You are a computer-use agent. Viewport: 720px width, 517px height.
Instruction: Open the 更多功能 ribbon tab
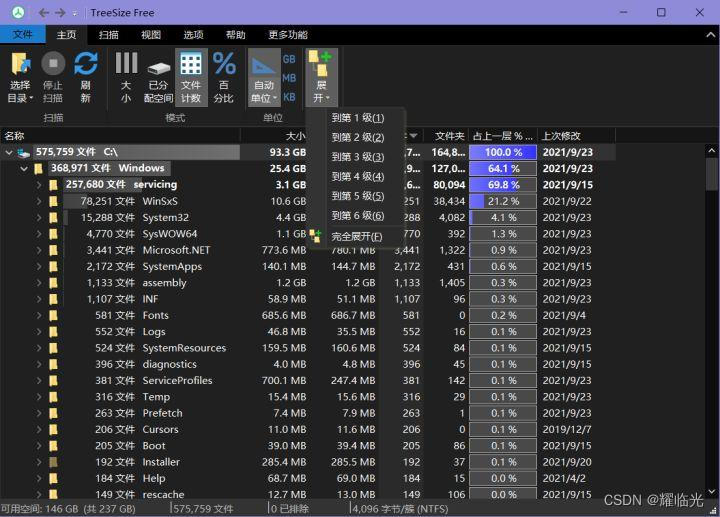(x=288, y=34)
